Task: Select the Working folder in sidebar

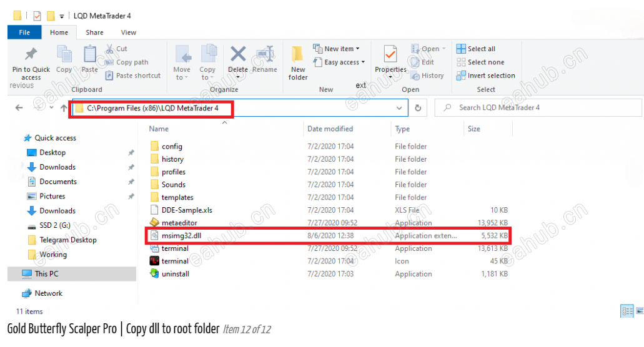Action: pyautogui.click(x=47, y=254)
